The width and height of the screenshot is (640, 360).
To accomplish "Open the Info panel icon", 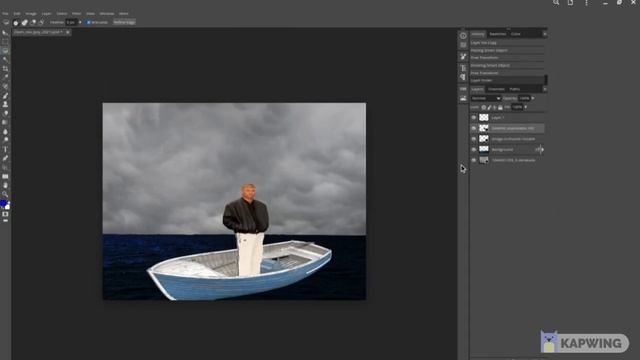I will 463,36.
